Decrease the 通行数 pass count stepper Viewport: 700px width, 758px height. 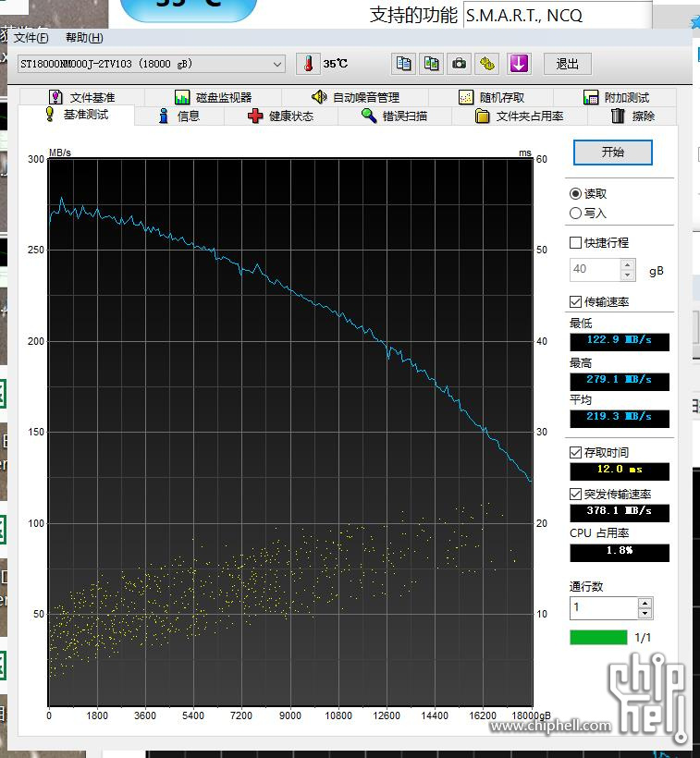pos(645,613)
